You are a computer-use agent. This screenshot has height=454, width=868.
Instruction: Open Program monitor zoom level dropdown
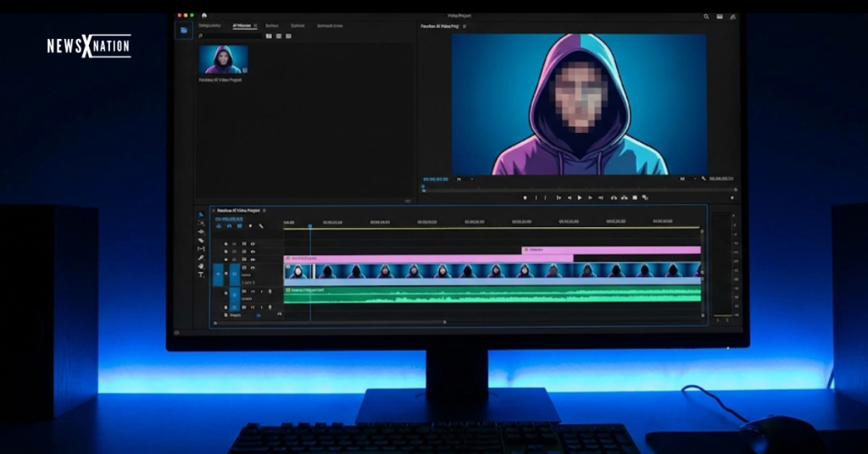[465, 180]
